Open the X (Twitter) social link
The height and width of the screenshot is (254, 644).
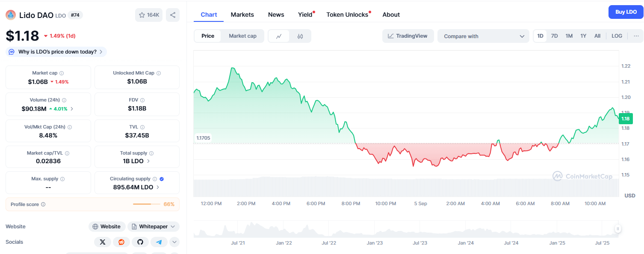click(103, 242)
